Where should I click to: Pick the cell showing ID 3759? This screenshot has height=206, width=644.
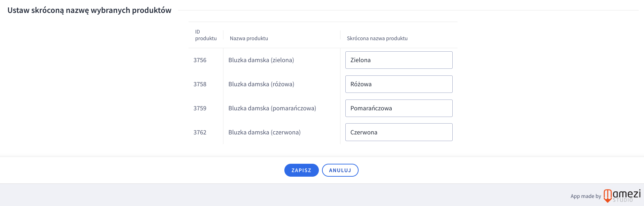[x=200, y=108]
